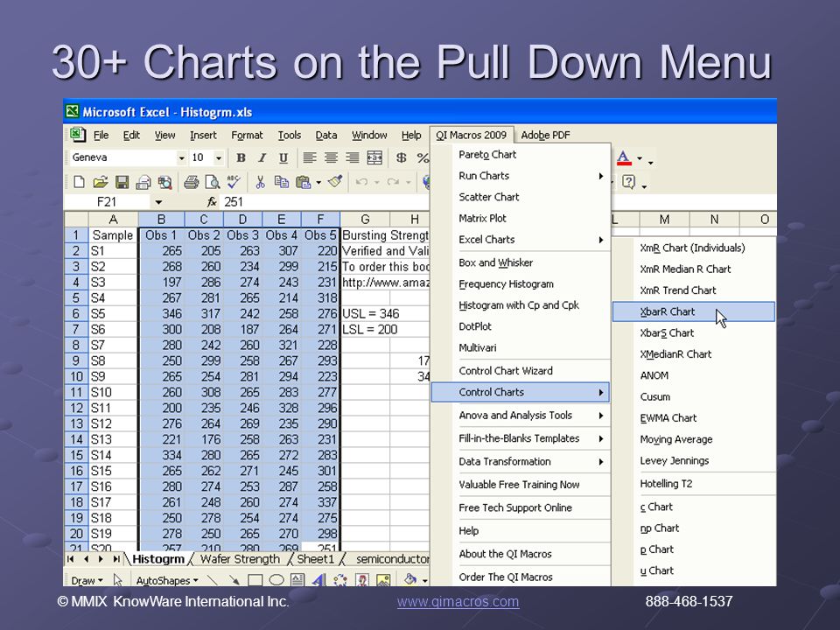The height and width of the screenshot is (630, 840).
Task: Click the help question mark icon
Action: coord(628,182)
